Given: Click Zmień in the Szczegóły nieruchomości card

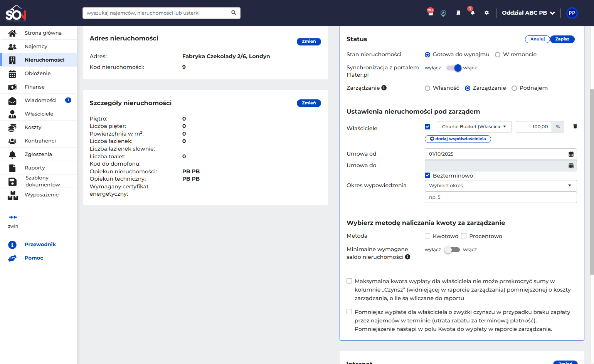Looking at the screenshot, I should [x=309, y=103].
